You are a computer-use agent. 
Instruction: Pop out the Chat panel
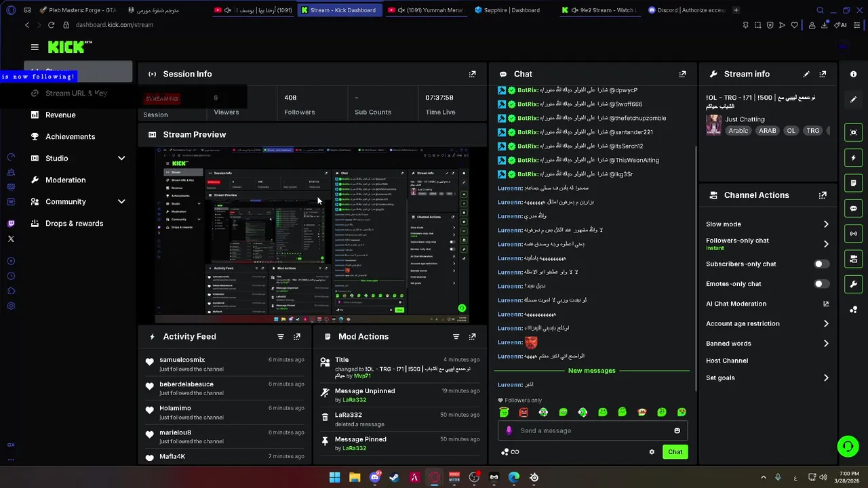[682, 74]
